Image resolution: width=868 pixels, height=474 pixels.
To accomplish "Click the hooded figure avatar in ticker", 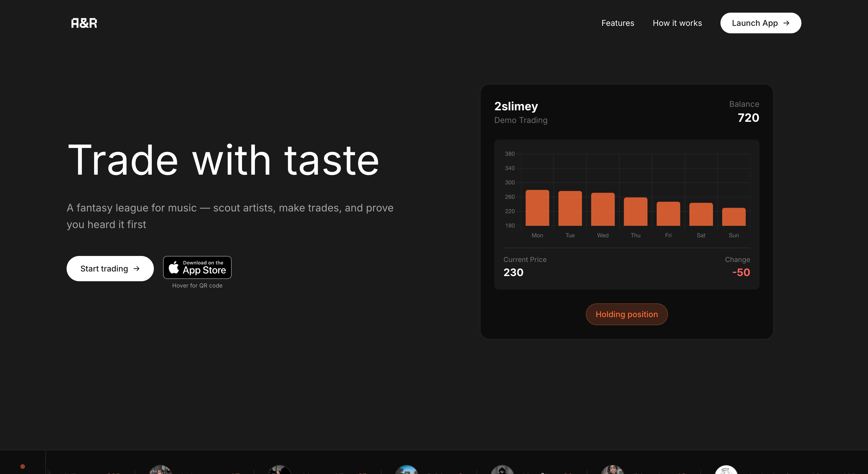I will tap(502, 470).
